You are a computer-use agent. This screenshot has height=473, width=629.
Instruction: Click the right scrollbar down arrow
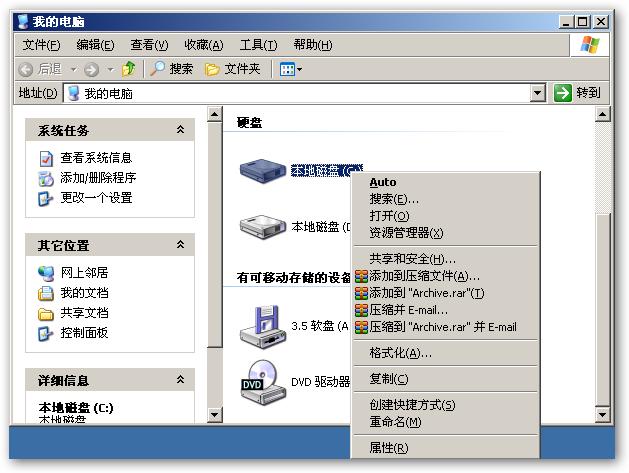click(602, 413)
